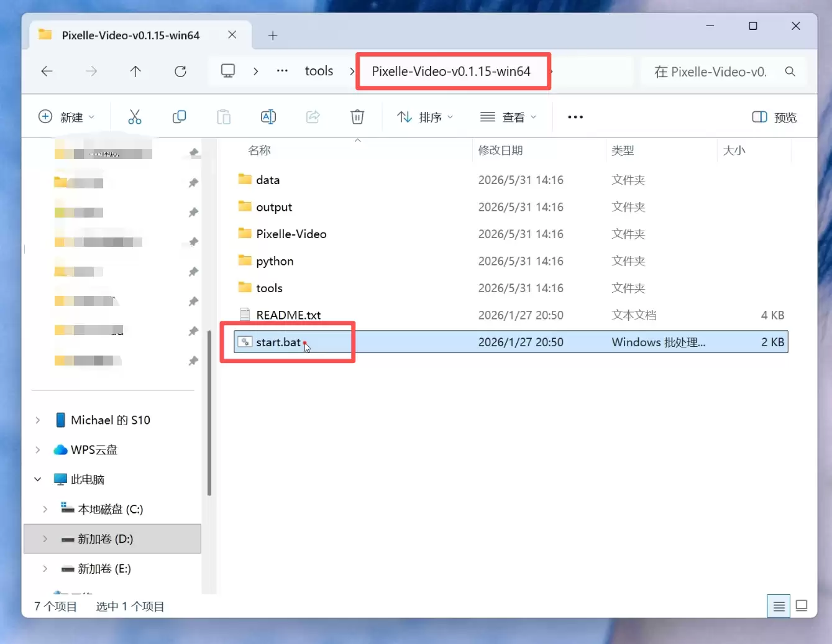Click the tools folder icon in file list
The height and width of the screenshot is (644, 832).
point(245,288)
